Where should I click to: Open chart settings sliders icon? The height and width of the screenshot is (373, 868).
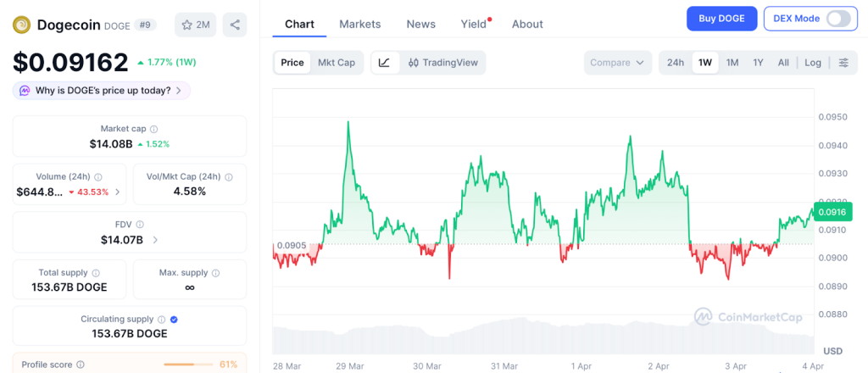[x=843, y=63]
